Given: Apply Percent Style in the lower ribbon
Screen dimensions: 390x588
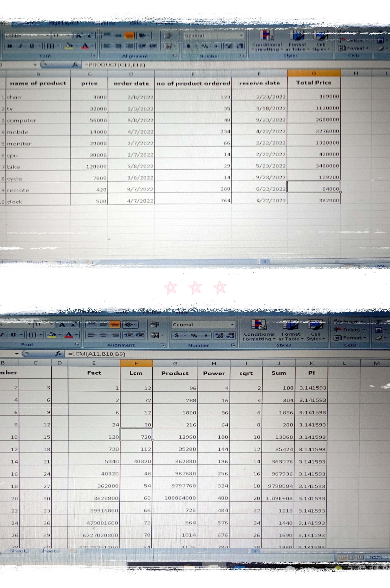Looking at the screenshot, I should (x=194, y=335).
